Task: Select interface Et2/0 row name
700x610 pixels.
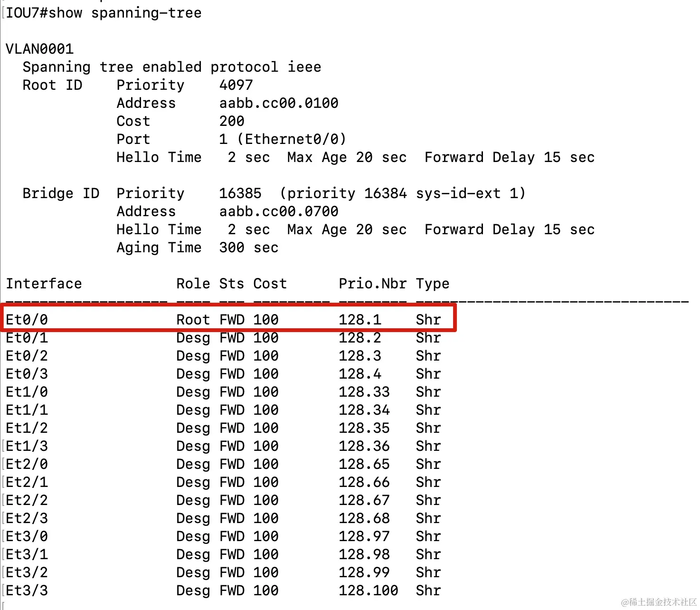Action: pyautogui.click(x=27, y=464)
